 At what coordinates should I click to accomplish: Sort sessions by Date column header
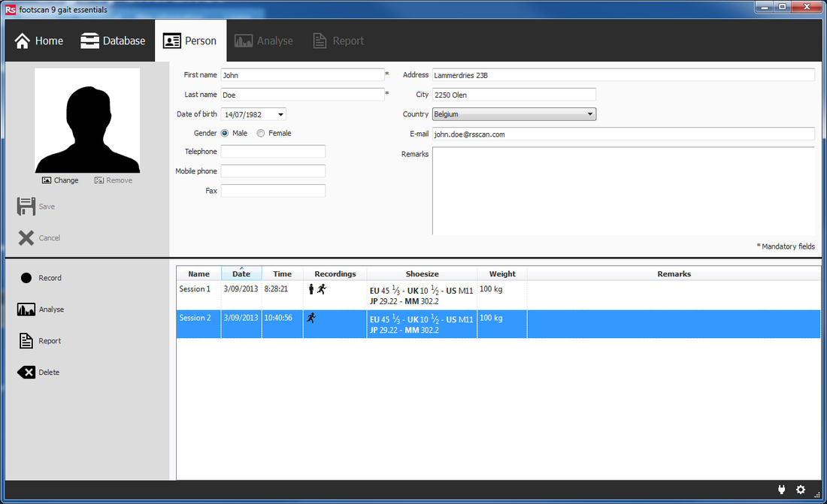point(241,273)
